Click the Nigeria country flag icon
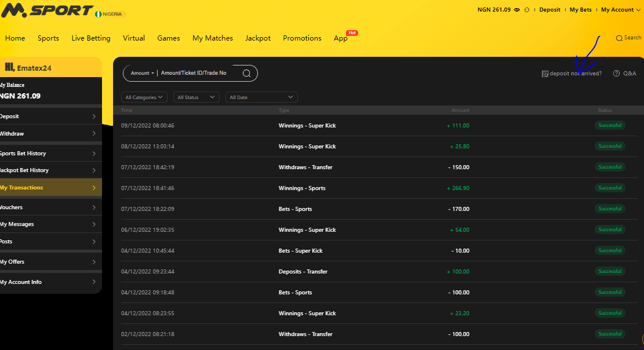Screen dimensions: 644x350 click(98, 14)
